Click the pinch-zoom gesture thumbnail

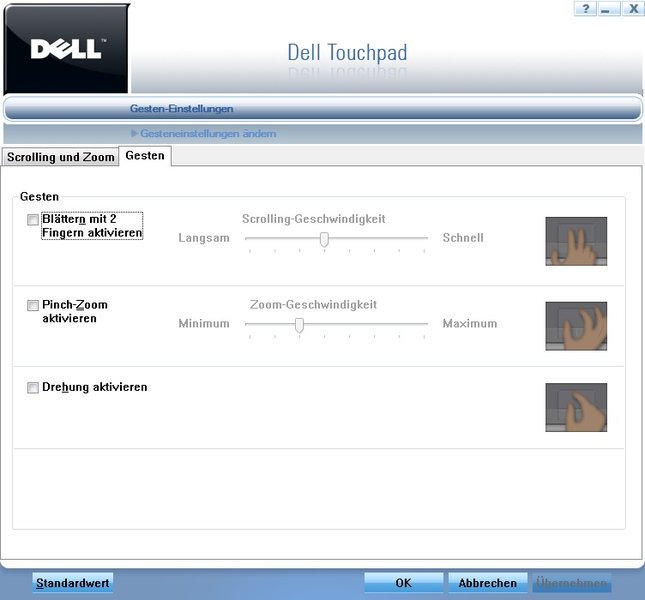[576, 326]
